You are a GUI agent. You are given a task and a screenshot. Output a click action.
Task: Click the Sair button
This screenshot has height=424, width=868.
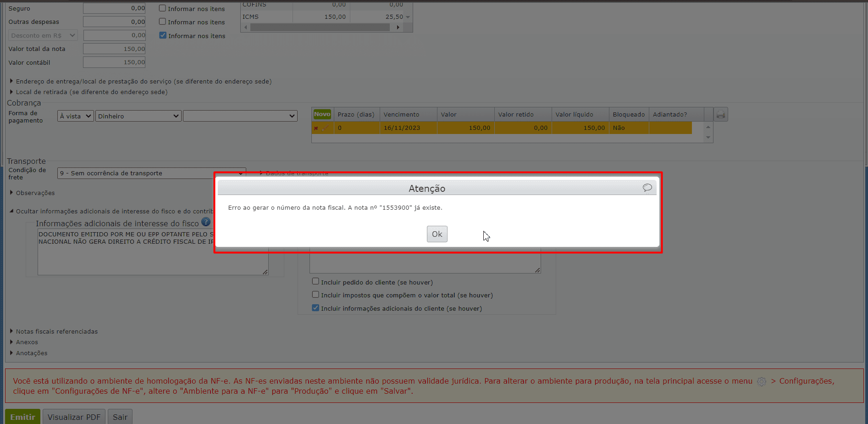tap(120, 417)
